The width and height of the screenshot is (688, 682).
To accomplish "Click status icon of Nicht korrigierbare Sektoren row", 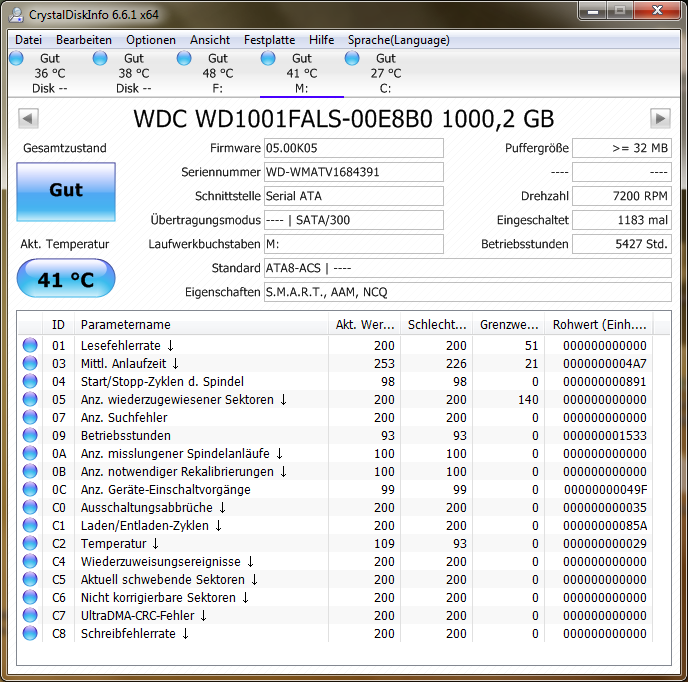I will tap(30, 597).
